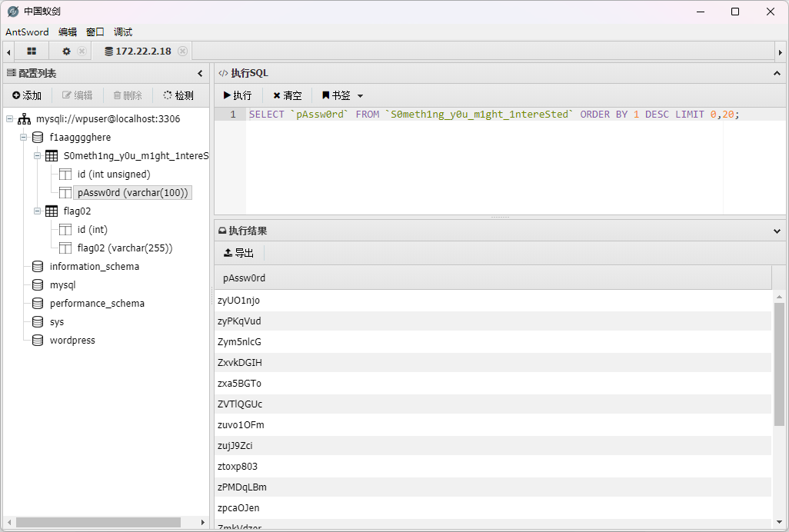Select the mysql database

(x=62, y=285)
